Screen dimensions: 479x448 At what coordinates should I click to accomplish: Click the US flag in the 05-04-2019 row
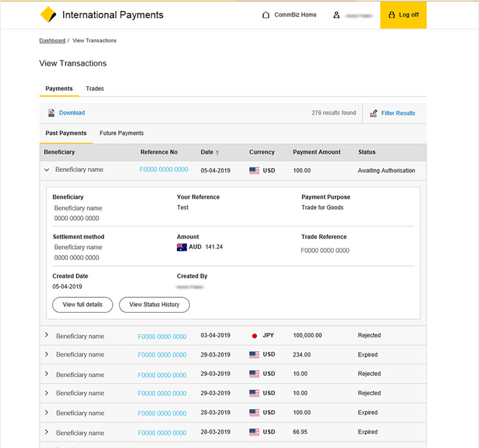coord(254,171)
